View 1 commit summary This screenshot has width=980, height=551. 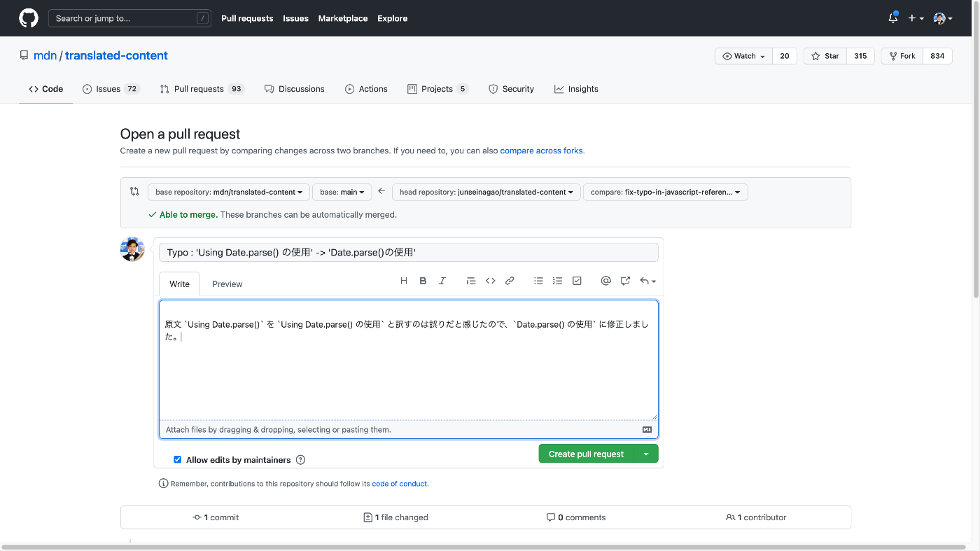[x=216, y=517]
